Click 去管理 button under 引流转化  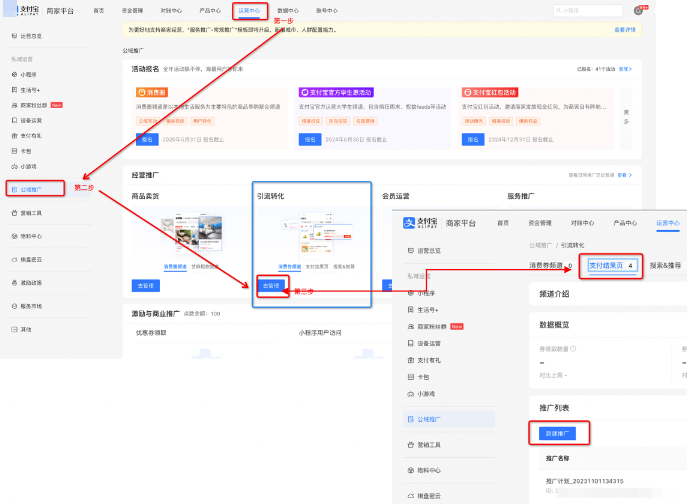point(271,286)
